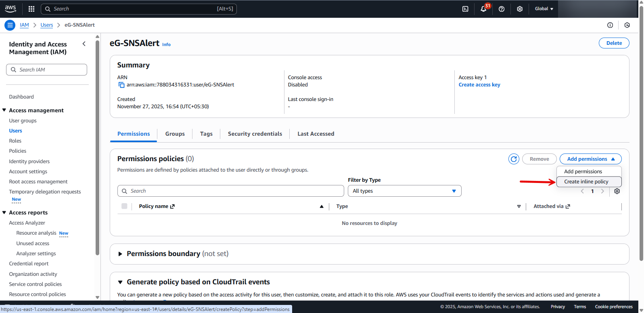Image resolution: width=644 pixels, height=313 pixels.
Task: Switch to the Security credentials tab
Action: click(x=255, y=134)
